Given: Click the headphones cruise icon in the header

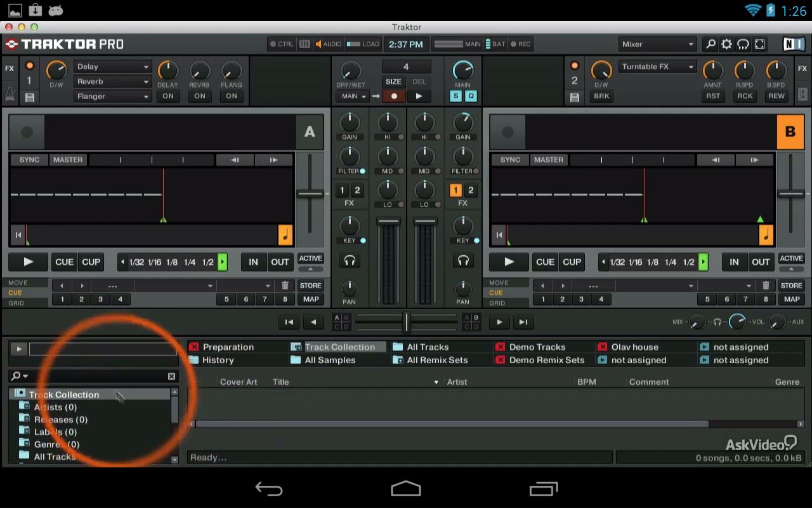Looking at the screenshot, I should (x=743, y=44).
